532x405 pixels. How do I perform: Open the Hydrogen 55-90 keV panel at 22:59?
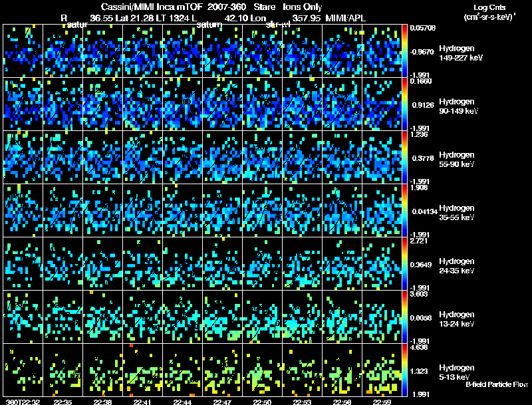point(382,157)
